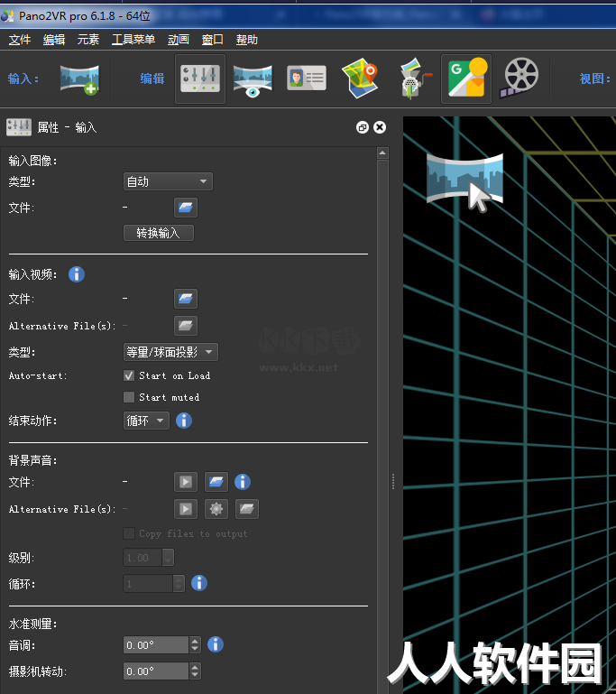This screenshot has width=616, height=694.
Task: Open the 工具菜单 menu
Action: [133, 40]
